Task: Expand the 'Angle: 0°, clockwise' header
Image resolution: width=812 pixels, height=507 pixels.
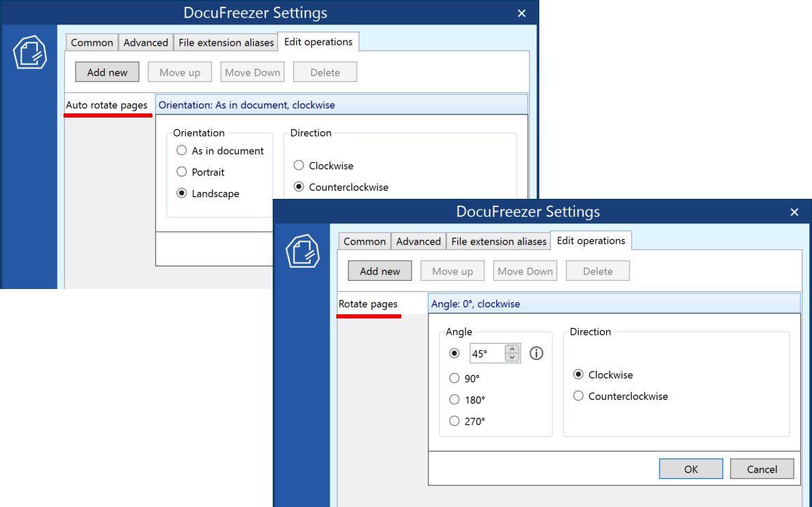Action: tap(614, 304)
